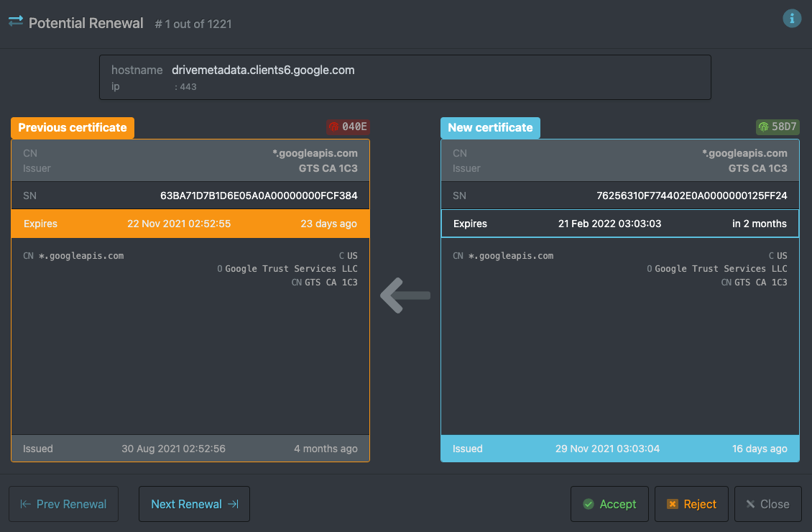Go to the previous renewal
The image size is (812, 532).
pyautogui.click(x=63, y=504)
